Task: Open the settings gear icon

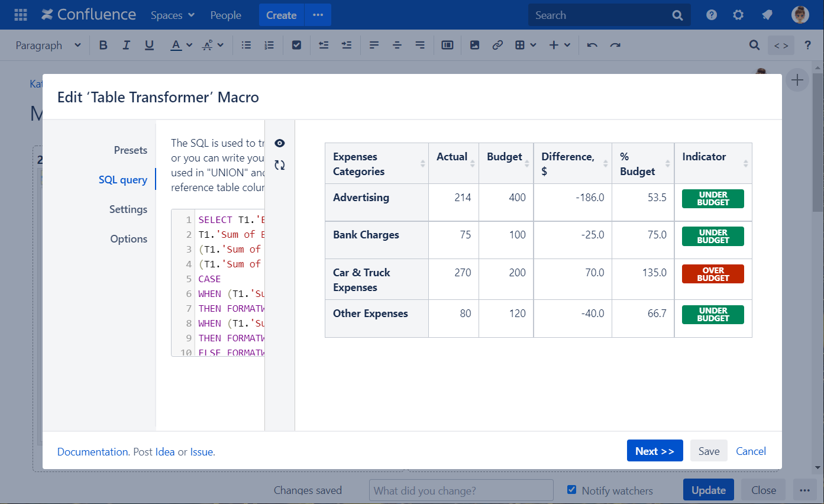Action: [738, 15]
